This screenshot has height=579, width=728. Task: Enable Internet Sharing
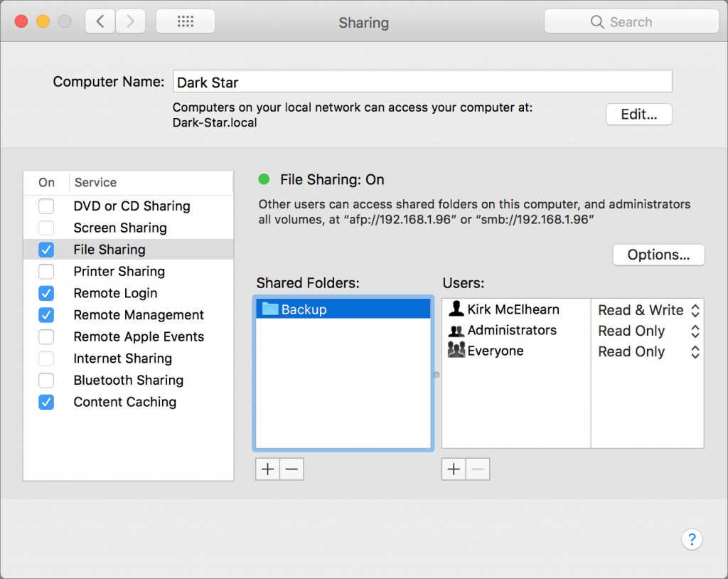click(46, 358)
